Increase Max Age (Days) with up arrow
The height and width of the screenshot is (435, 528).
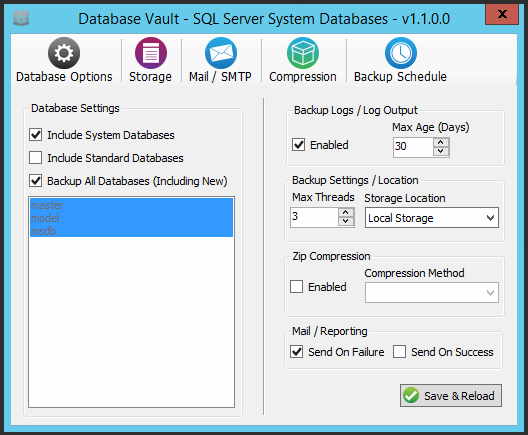[x=440, y=142]
